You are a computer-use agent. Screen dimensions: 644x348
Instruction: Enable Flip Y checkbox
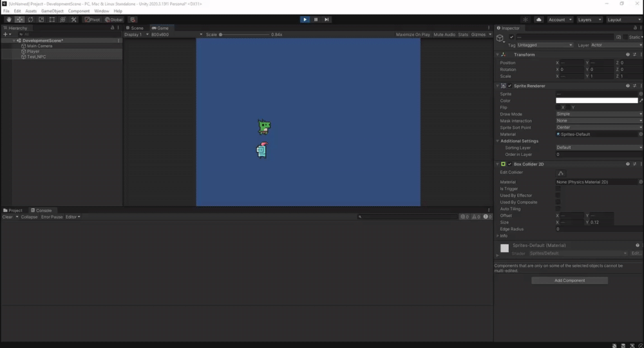pos(568,107)
